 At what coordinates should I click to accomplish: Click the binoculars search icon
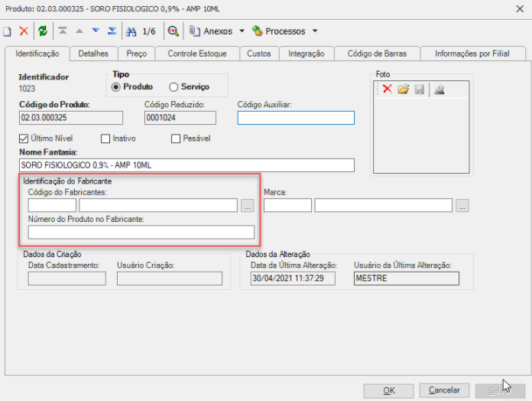click(131, 31)
